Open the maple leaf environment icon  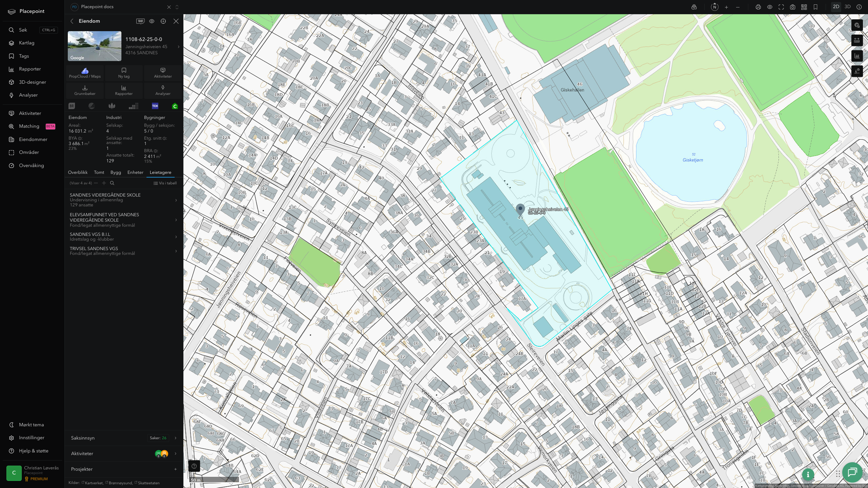112,106
